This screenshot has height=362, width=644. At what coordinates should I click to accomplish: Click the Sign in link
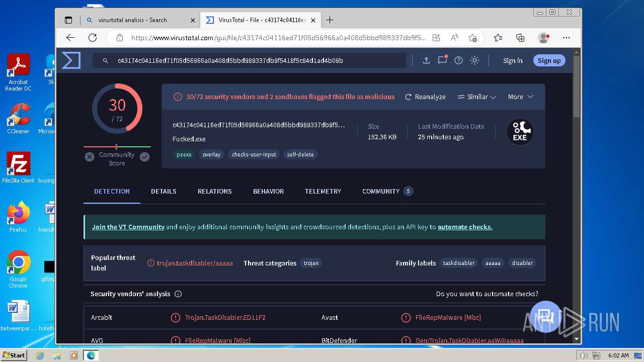513,60
